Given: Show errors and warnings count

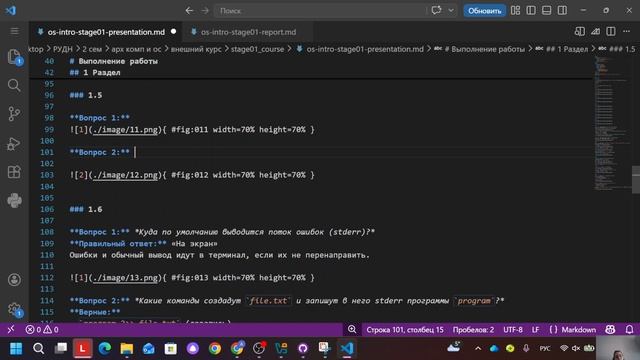Looking at the screenshot, I should pyautogui.click(x=42, y=329).
